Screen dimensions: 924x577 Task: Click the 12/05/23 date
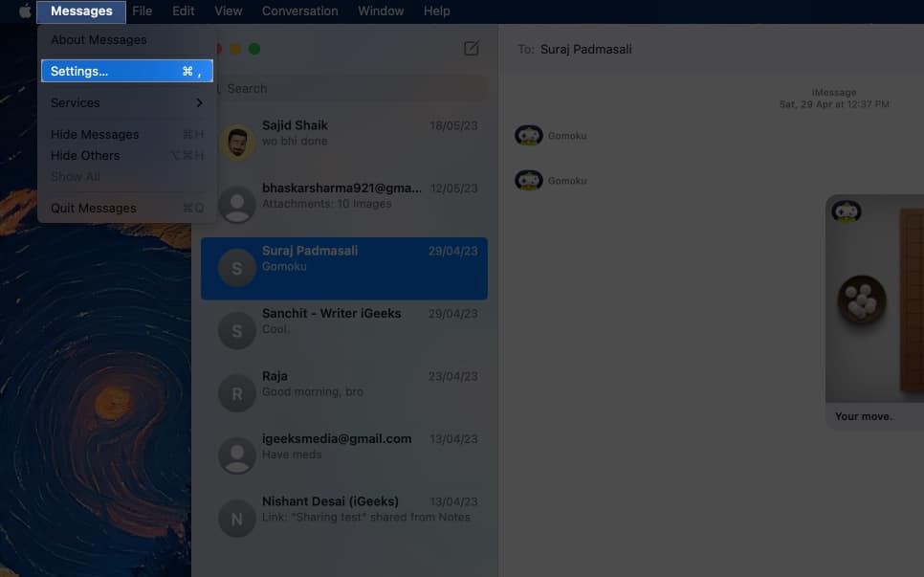453,188
